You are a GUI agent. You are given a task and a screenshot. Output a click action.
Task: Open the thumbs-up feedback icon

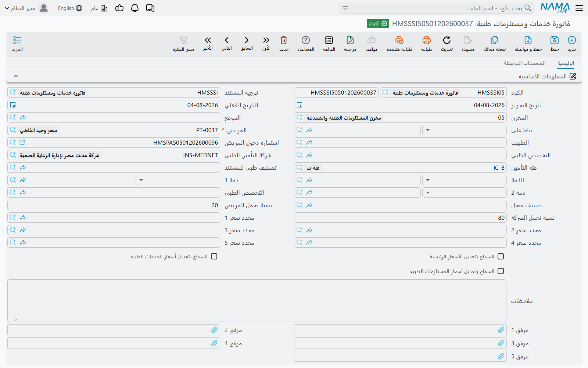pyautogui.click(x=119, y=8)
